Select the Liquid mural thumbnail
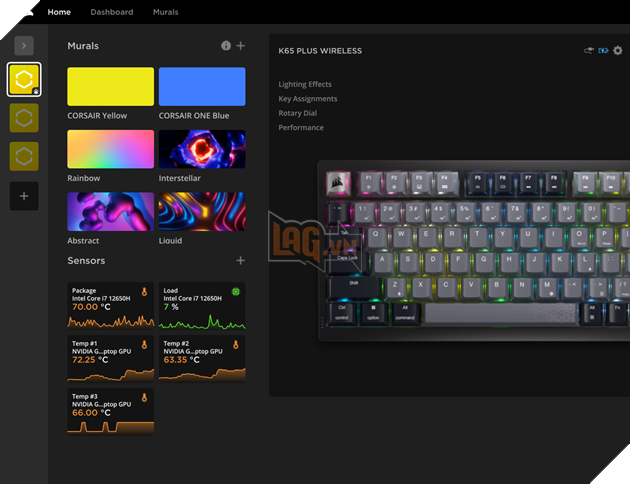This screenshot has height=484, width=630. [x=202, y=212]
